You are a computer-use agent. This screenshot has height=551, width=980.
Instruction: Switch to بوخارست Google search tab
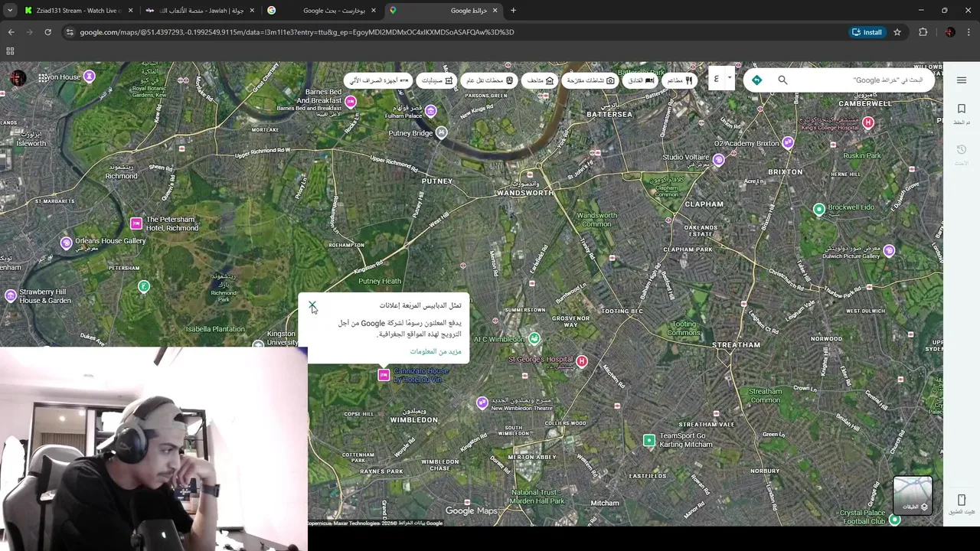[x=322, y=11]
